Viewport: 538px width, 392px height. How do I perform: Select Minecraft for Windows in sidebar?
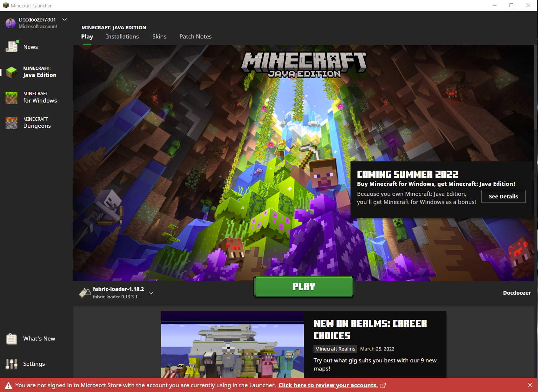click(x=37, y=98)
